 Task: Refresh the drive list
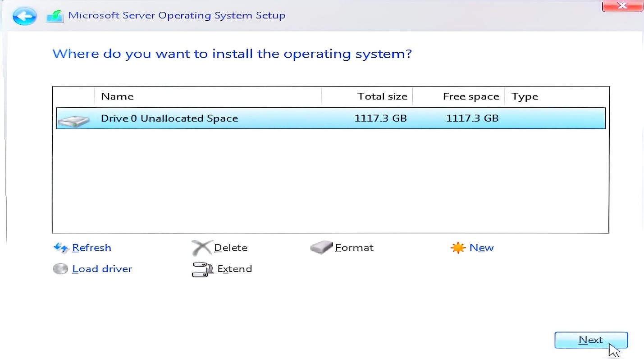pos(91,248)
